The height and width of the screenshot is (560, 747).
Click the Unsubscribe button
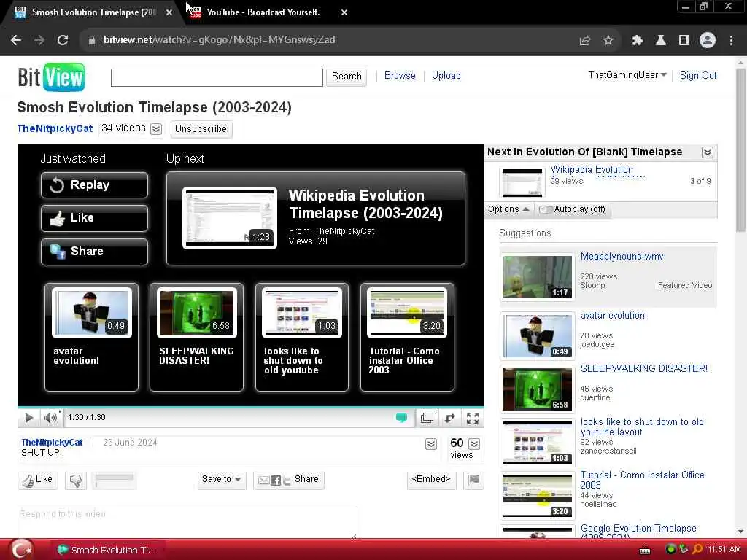[x=201, y=129]
